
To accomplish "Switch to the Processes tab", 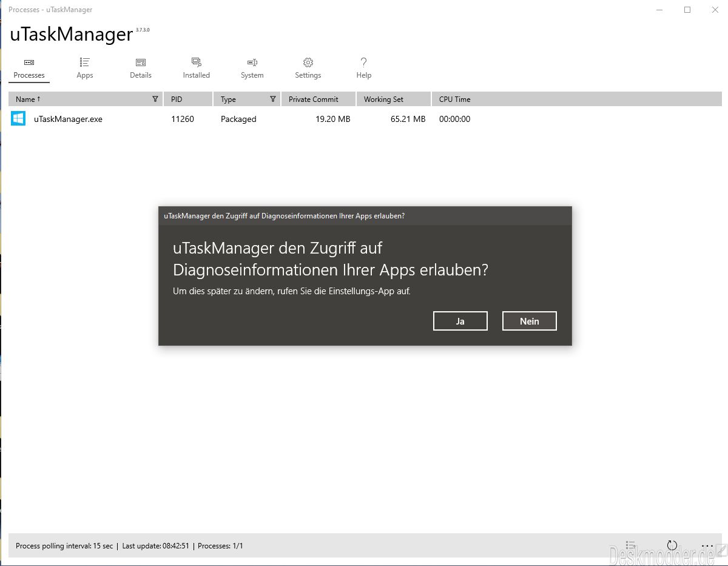I will tap(29, 69).
